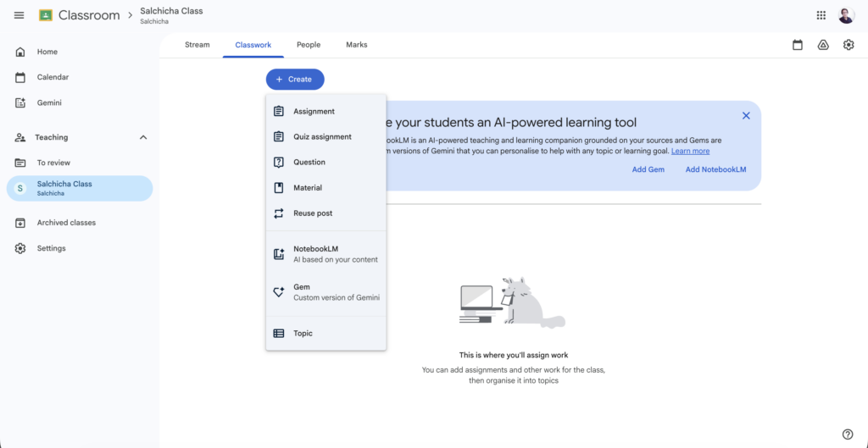Select Gem custom Gemini menu entry
The width and height of the screenshot is (868, 448).
click(326, 292)
